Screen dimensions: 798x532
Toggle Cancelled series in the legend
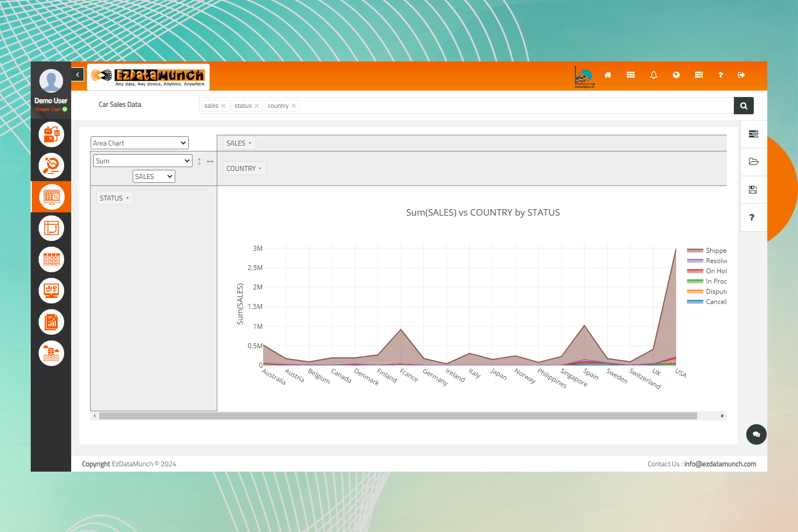tap(715, 302)
